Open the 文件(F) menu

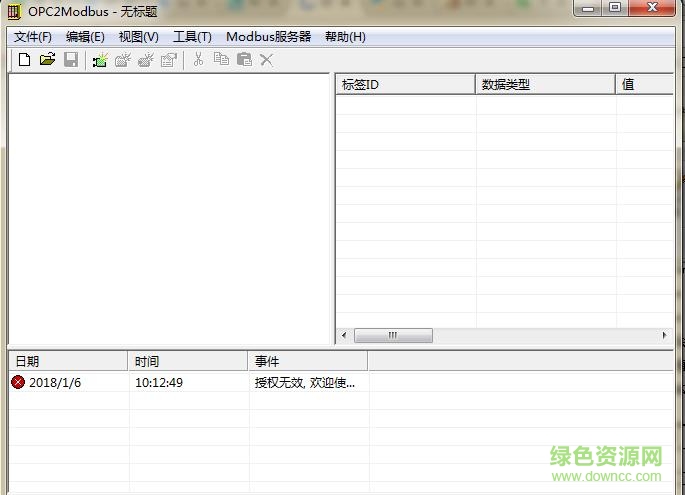33,37
